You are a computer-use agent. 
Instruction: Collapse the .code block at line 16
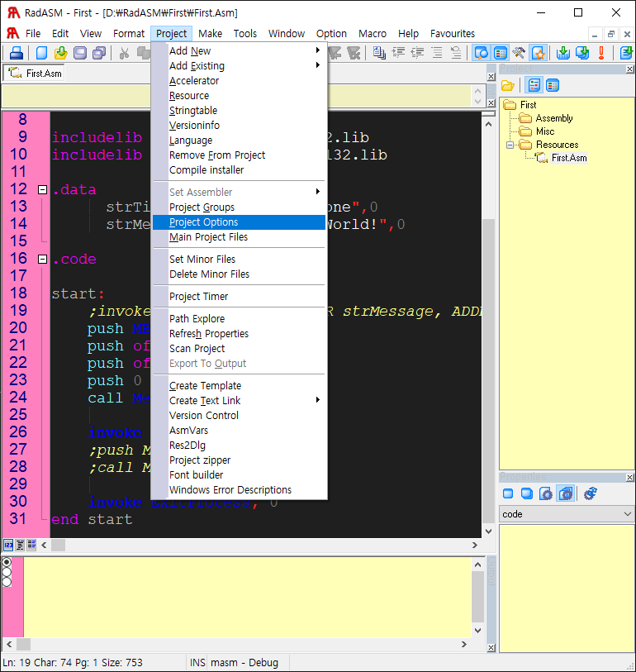42,260
